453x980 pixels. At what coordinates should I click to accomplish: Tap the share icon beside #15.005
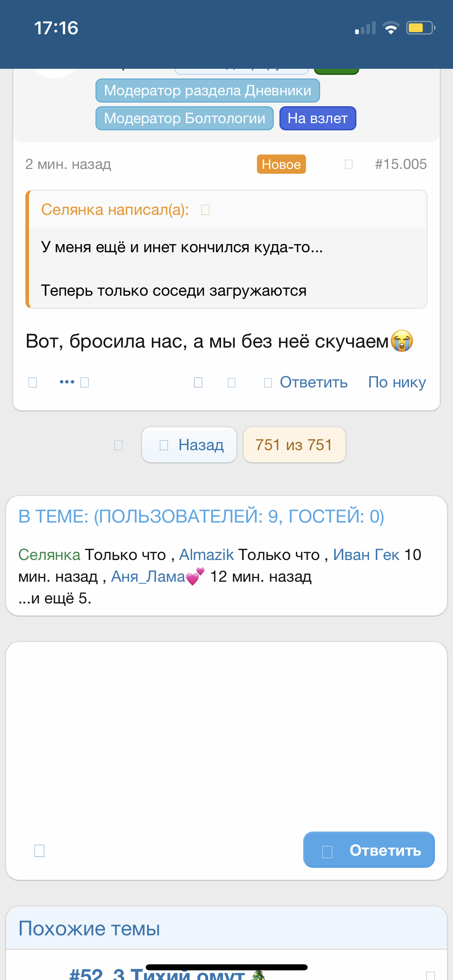[349, 164]
